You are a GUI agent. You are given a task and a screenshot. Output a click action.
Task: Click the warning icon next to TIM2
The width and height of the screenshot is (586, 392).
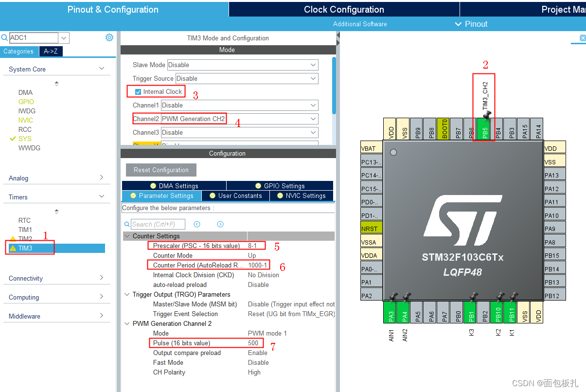(13, 239)
